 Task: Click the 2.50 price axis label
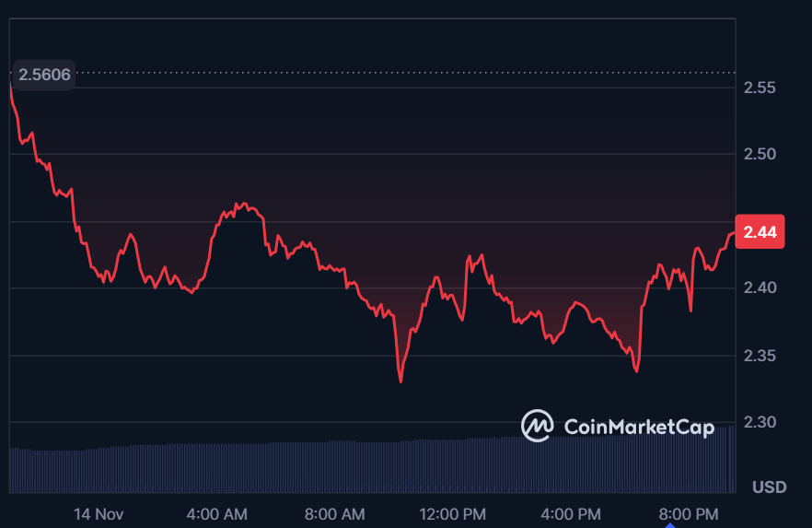[x=760, y=154]
